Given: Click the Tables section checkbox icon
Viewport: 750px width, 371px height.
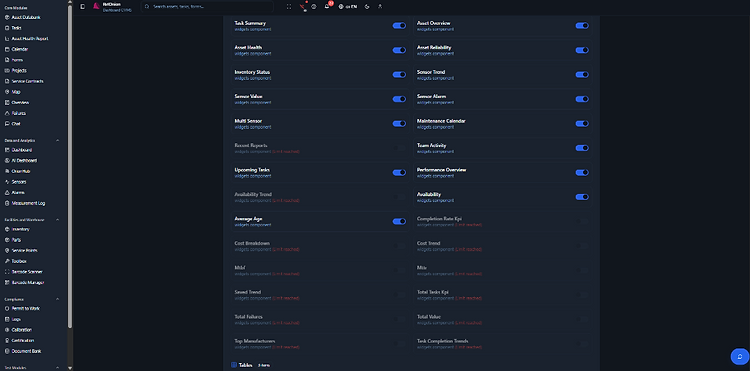Looking at the screenshot, I should pos(234,365).
